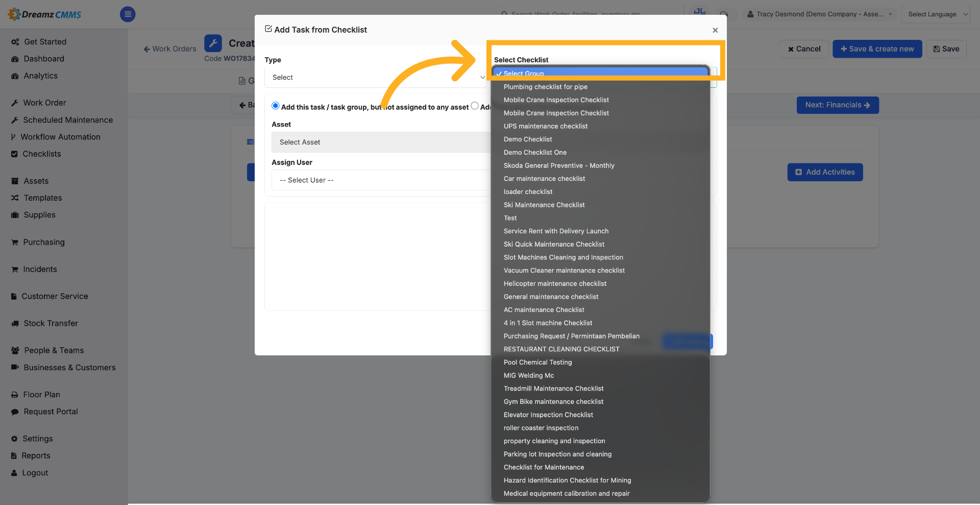Click the Add Activities button
Image resolution: width=980 pixels, height=505 pixels.
[825, 172]
